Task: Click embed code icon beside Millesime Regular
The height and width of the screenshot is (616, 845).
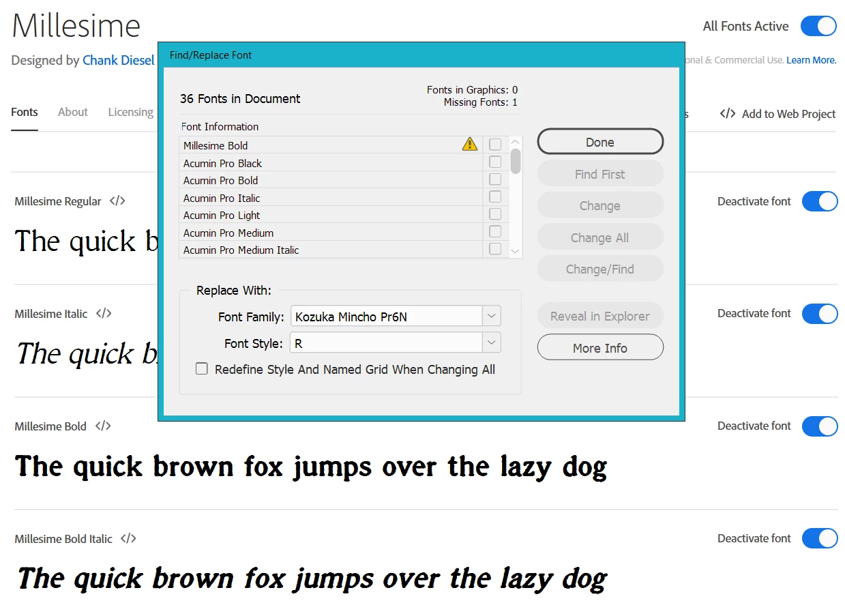Action: [117, 201]
